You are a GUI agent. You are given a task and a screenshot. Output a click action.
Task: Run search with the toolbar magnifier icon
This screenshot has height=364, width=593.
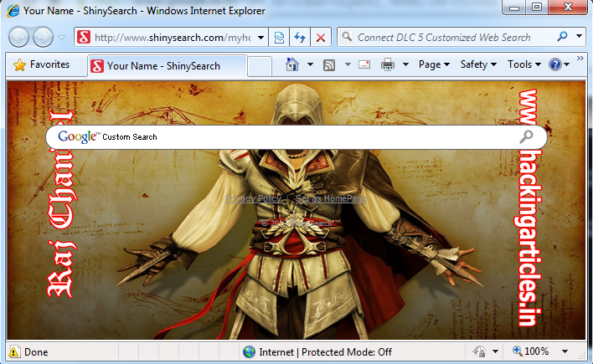562,37
